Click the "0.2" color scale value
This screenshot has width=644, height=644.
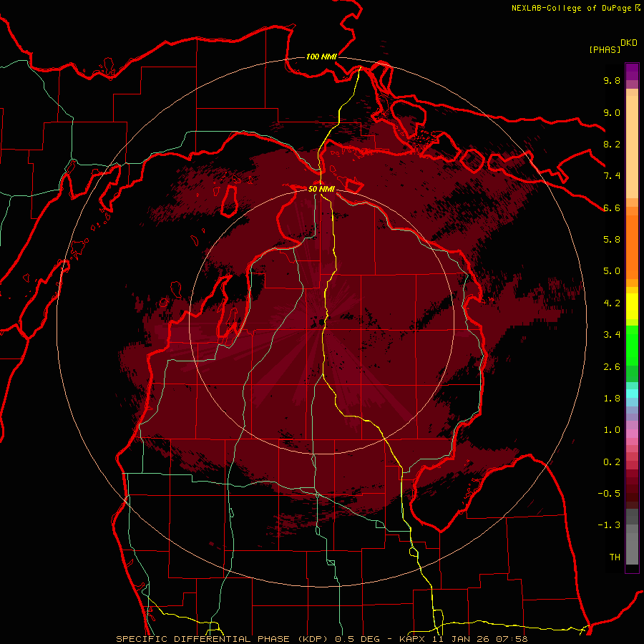[612, 462]
